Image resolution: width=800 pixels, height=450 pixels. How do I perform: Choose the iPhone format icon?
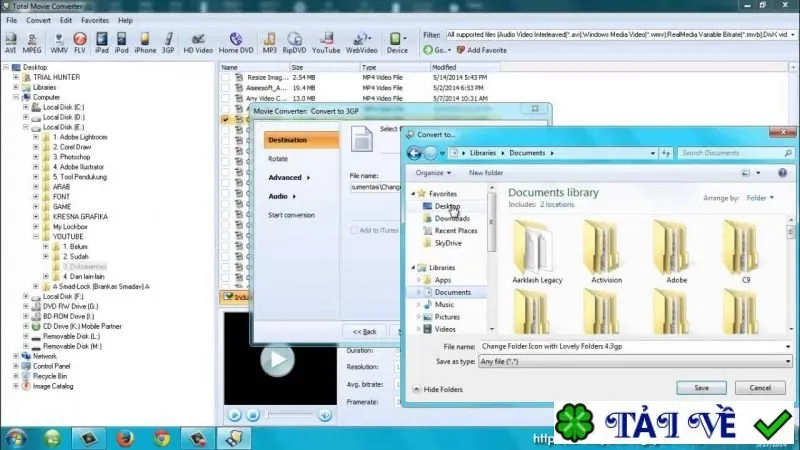point(145,43)
